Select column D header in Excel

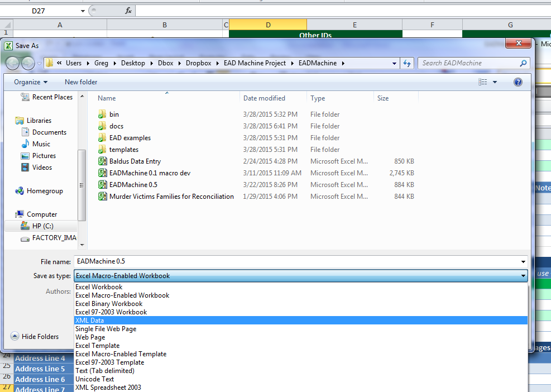(x=268, y=25)
